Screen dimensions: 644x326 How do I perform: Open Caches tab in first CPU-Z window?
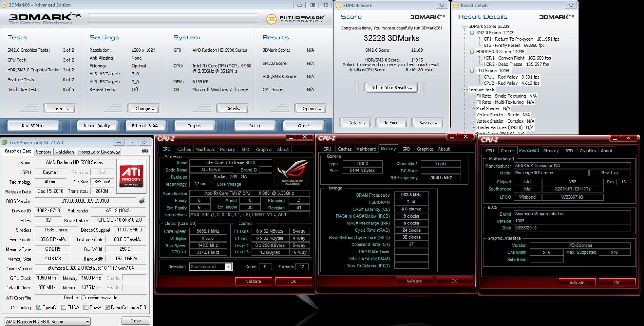[184, 150]
